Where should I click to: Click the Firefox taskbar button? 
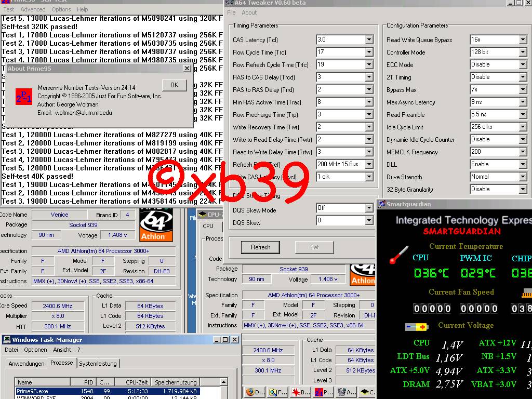[x=255, y=392]
